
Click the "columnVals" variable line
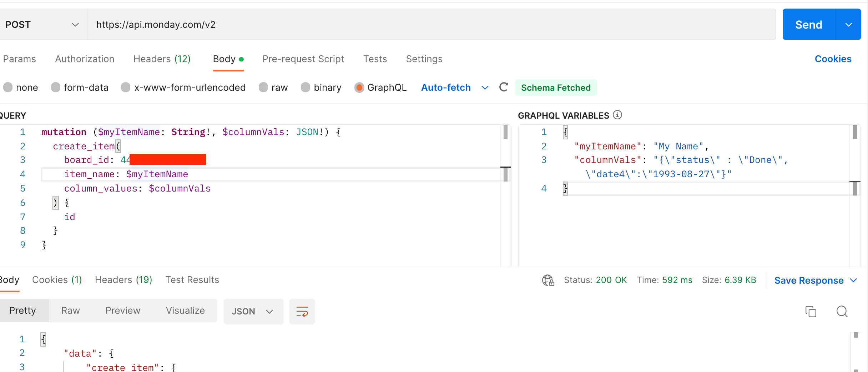coord(681,167)
